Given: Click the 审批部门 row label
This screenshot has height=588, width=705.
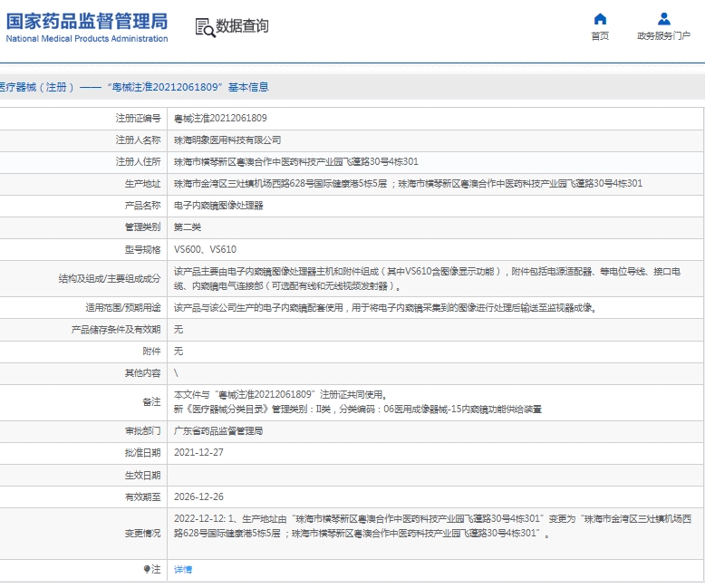Looking at the screenshot, I should (x=142, y=431).
